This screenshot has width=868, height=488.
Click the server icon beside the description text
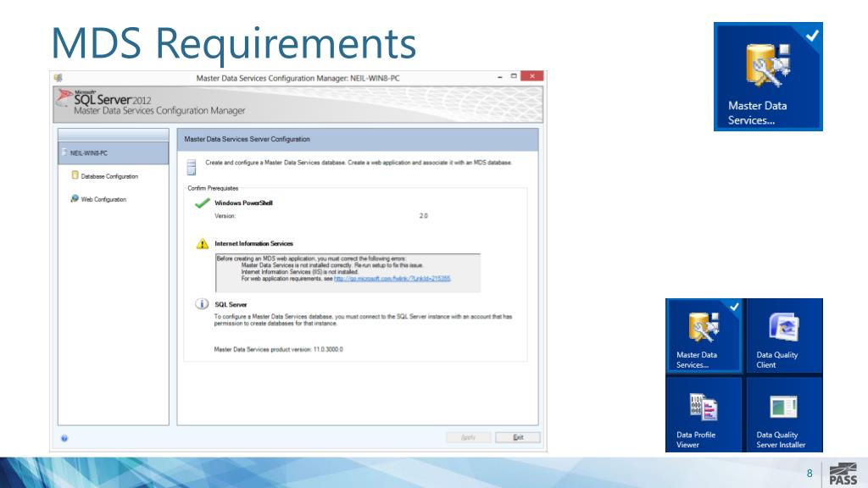click(191, 167)
